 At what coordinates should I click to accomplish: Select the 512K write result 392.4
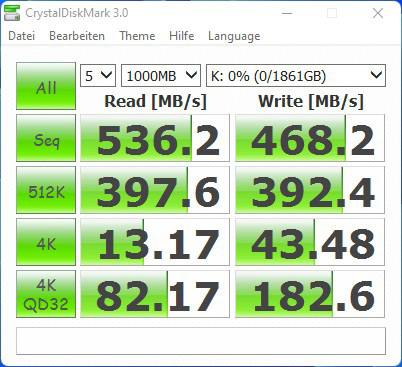click(x=310, y=190)
